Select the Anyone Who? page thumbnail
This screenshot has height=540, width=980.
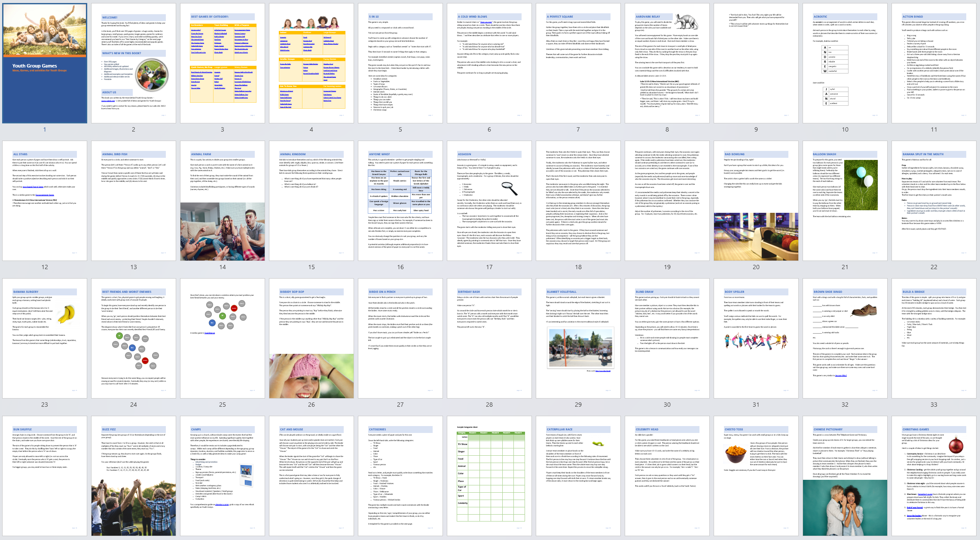(400, 201)
